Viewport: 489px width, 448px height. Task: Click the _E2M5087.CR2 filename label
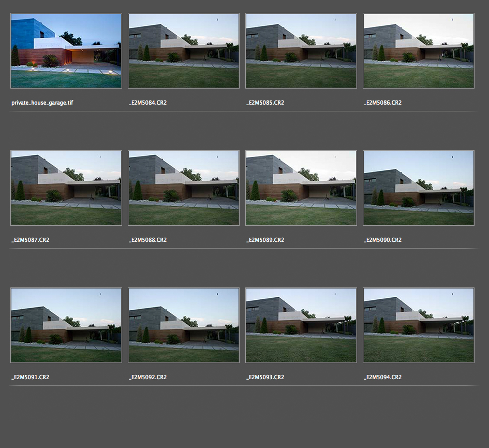pyautogui.click(x=30, y=240)
